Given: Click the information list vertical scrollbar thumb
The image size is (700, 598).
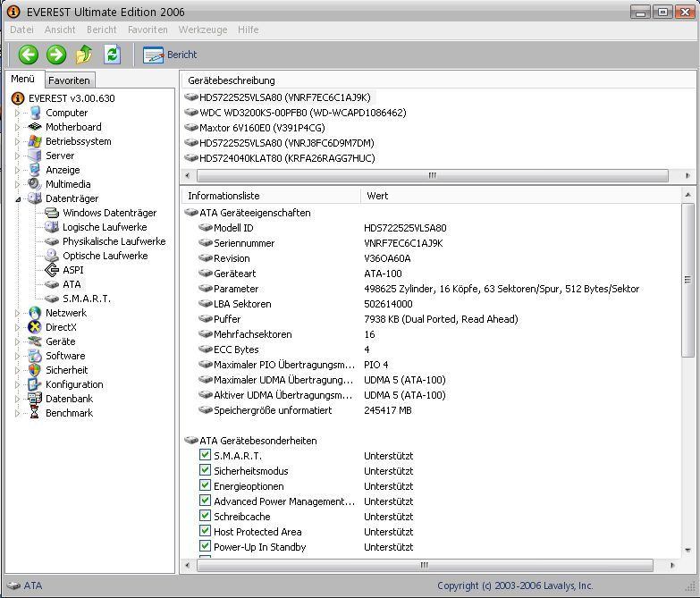Looking at the screenshot, I should (688, 280).
